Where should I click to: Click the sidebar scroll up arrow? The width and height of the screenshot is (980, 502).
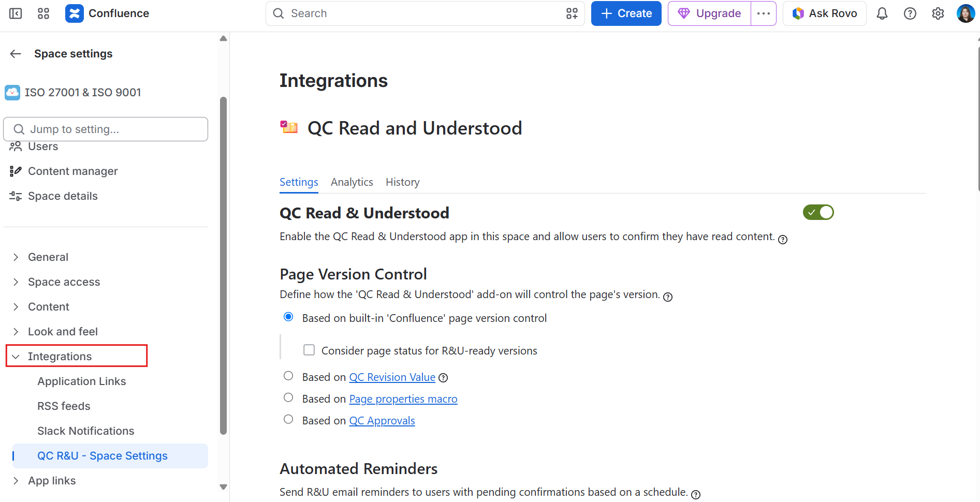coord(224,39)
